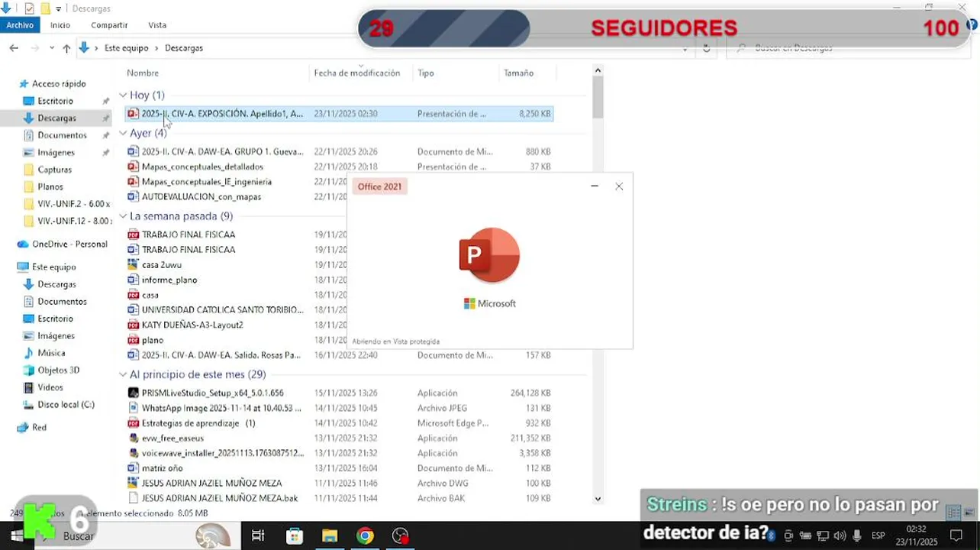Viewport: 980px width, 550px height.
Task: Open the recent locations dropdown arrow
Action: click(x=51, y=48)
